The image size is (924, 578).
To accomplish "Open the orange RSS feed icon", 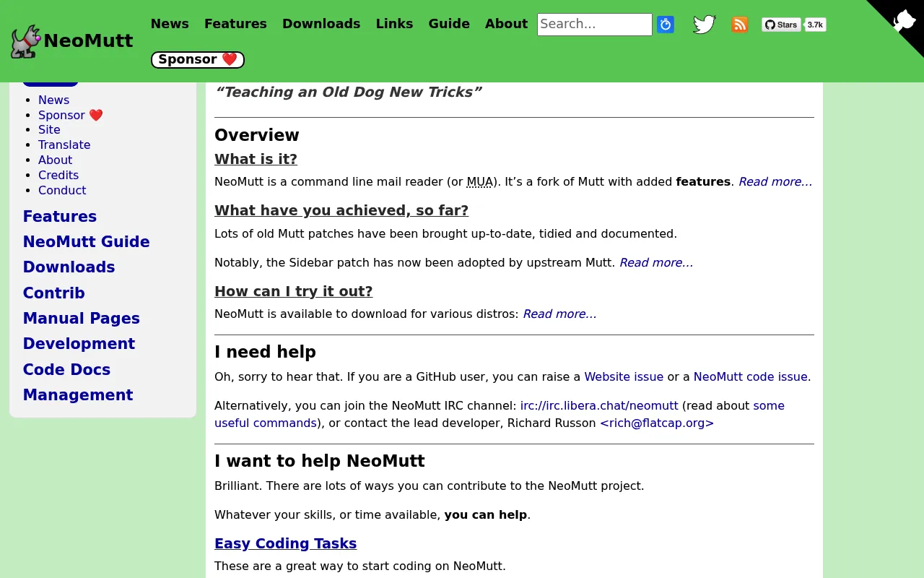I will tap(740, 25).
